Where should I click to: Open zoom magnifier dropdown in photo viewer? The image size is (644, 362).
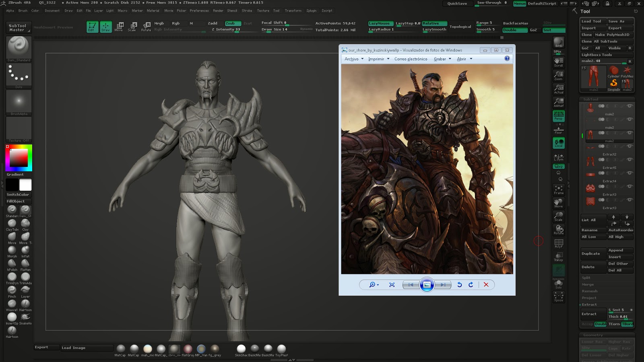click(374, 285)
